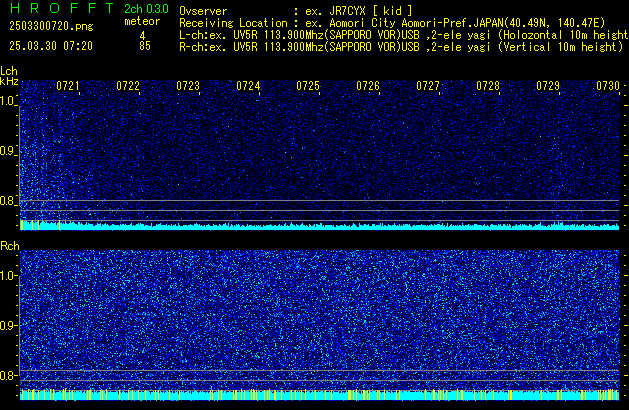
Task: Click the 0722 time marker
Action: pos(128,86)
